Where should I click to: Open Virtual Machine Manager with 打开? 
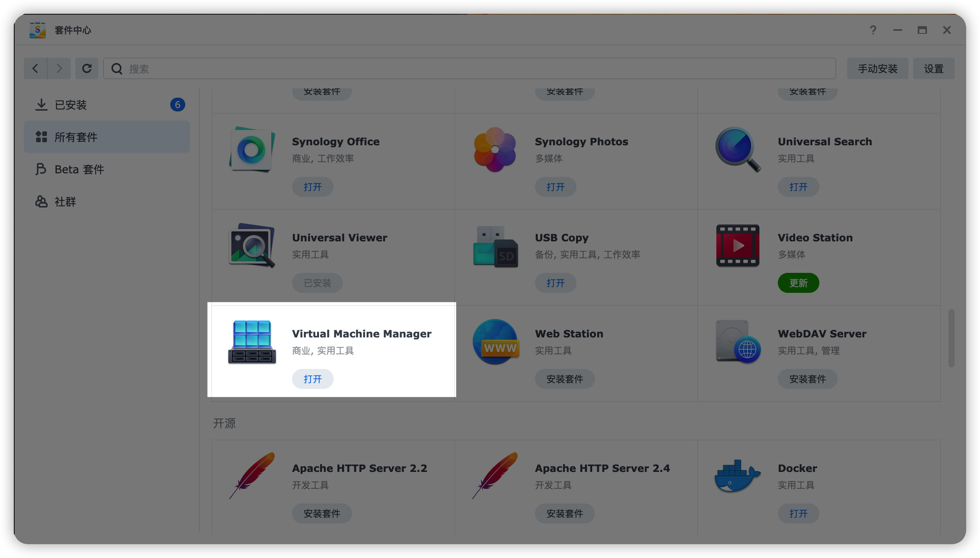click(313, 379)
